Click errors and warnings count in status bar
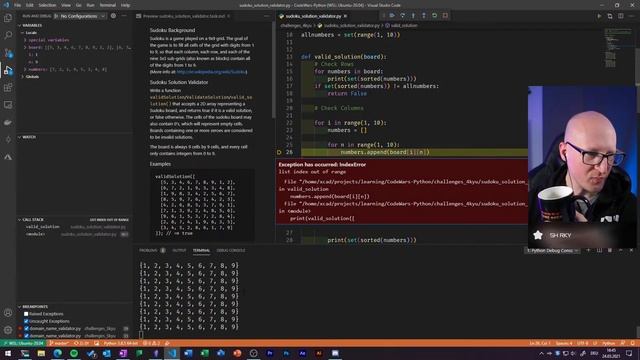Screen dimensions: 640x360 pos(151,343)
